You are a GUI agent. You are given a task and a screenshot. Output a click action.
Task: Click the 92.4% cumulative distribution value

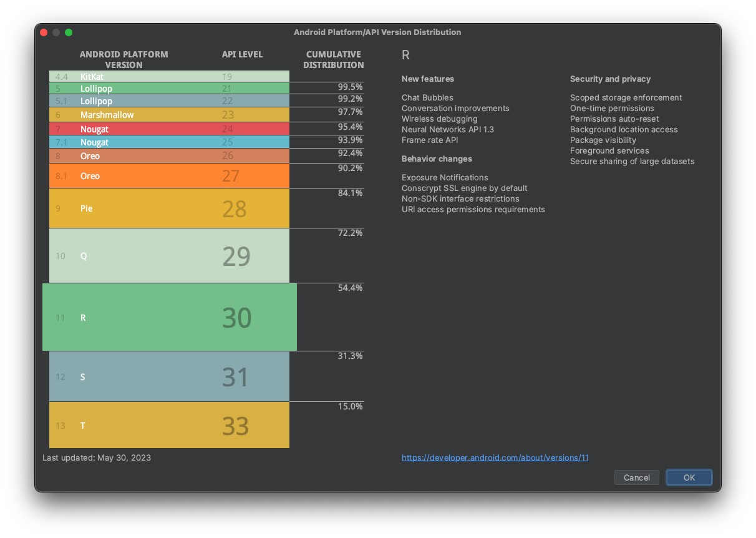click(x=350, y=153)
